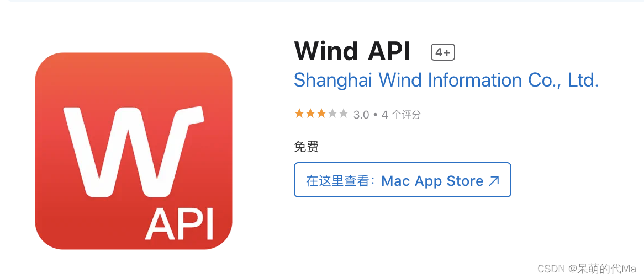The width and height of the screenshot is (644, 279).
Task: Click the @呆萌的代Ma author watermark
Action: point(602,269)
